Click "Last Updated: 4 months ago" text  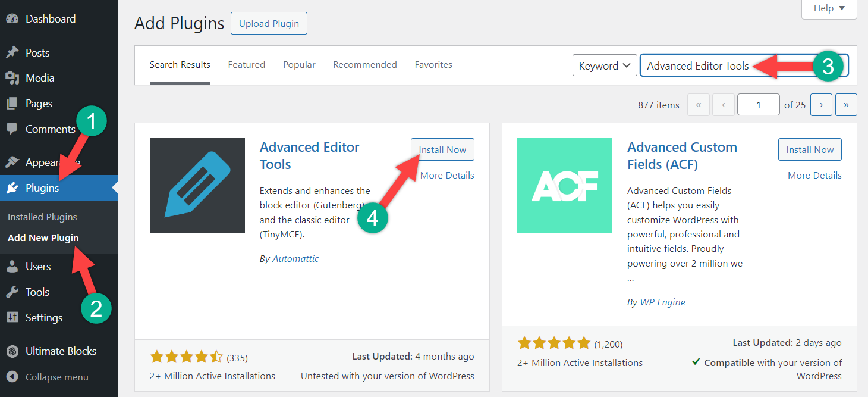tap(413, 357)
